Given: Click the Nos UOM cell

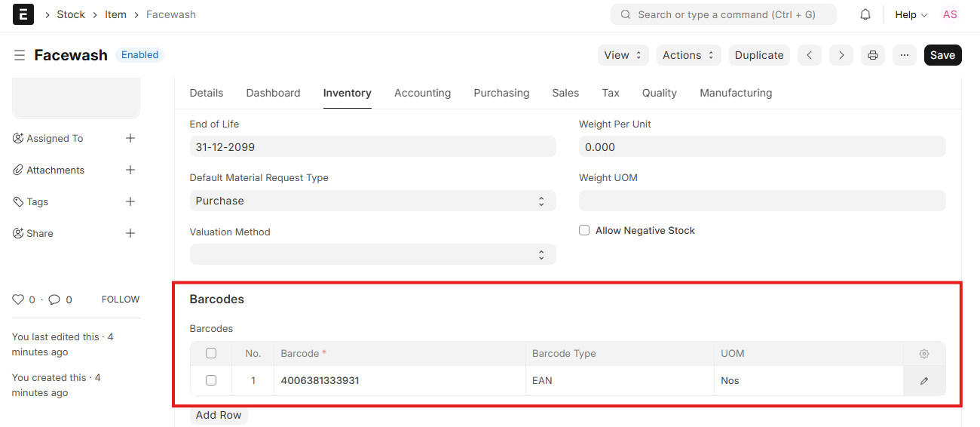Looking at the screenshot, I should tap(809, 380).
